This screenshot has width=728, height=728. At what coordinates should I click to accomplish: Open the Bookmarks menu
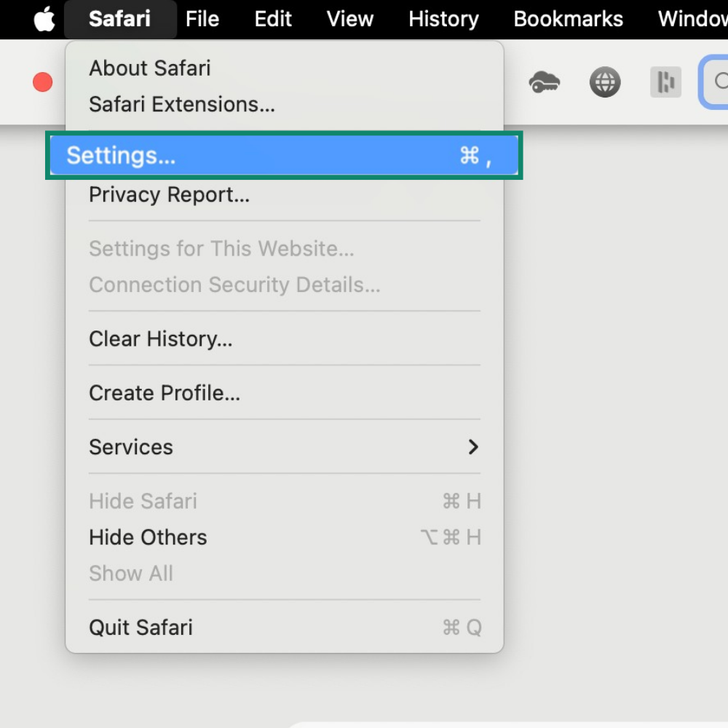[x=569, y=19]
